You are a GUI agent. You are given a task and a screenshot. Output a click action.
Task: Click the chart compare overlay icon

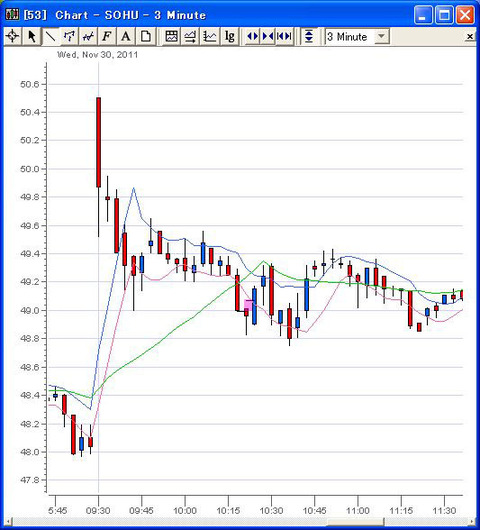[x=190, y=36]
